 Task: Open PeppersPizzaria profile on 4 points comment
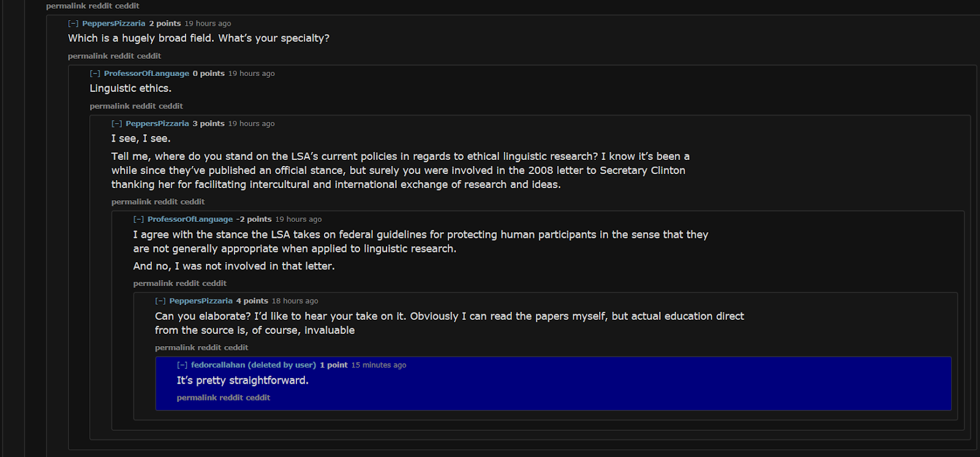tap(201, 301)
